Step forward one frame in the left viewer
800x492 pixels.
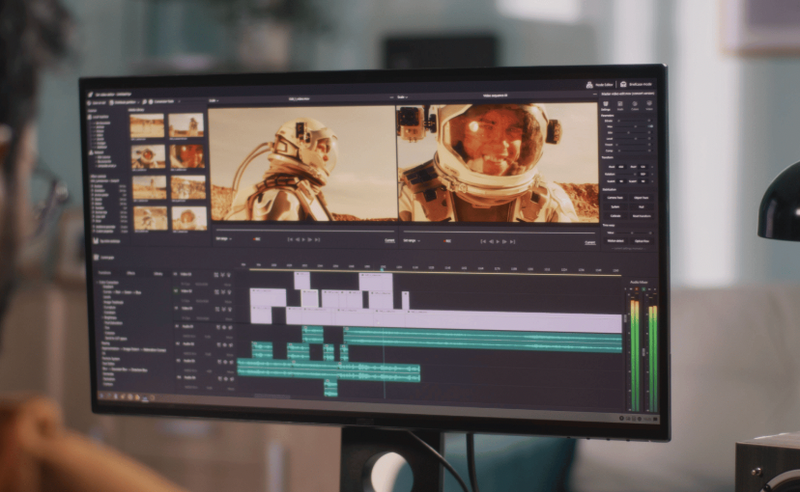pos(310,239)
